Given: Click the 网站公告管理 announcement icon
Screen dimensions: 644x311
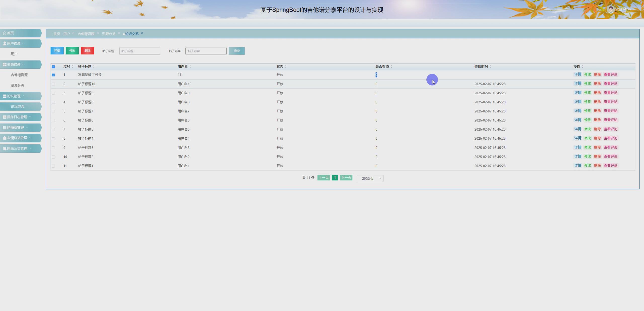Looking at the screenshot, I should [x=4, y=148].
